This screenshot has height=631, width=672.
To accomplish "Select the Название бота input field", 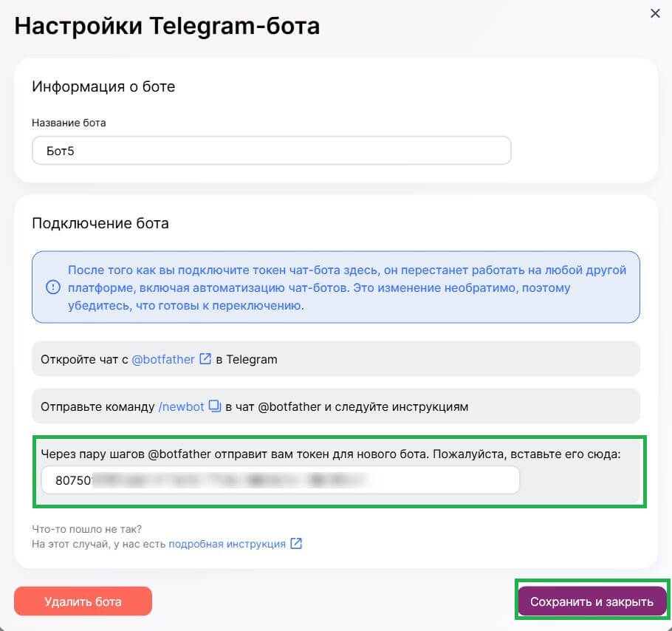I will pos(271,150).
